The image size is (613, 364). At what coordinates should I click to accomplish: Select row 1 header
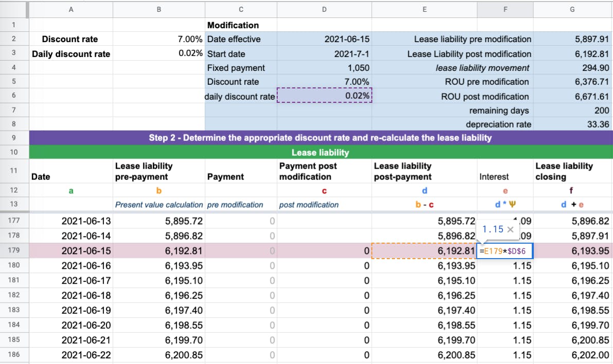14,25
